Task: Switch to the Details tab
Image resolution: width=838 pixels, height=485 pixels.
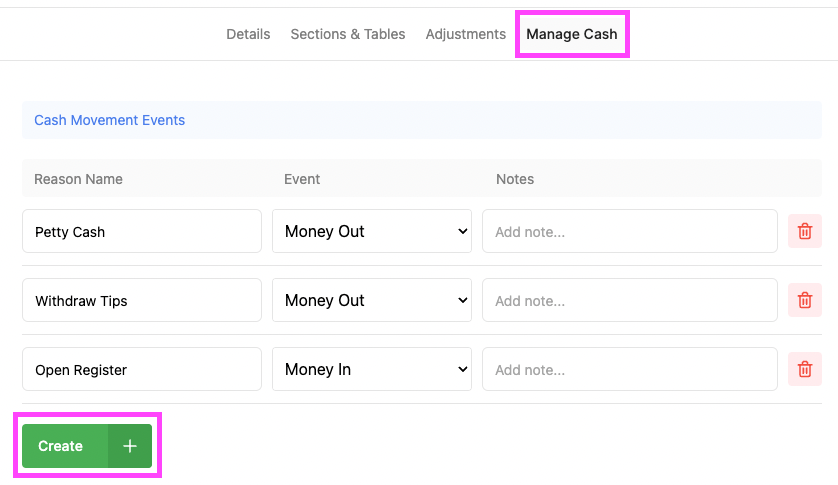Action: point(248,34)
